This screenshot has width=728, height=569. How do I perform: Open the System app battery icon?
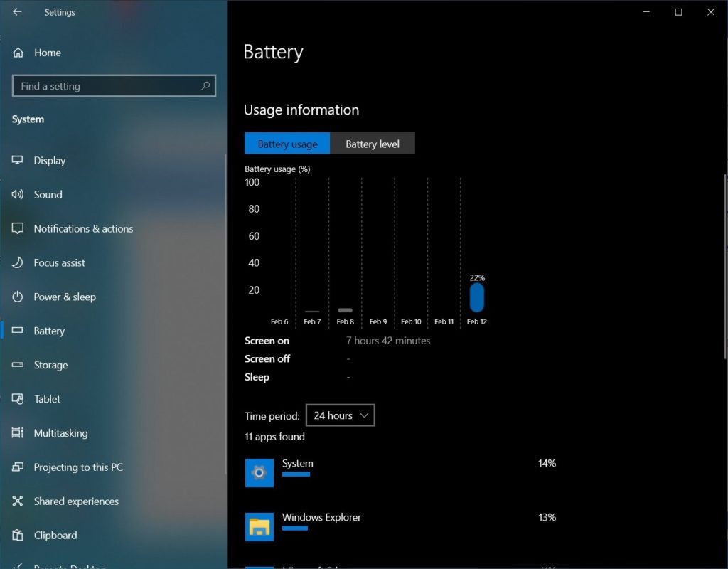coord(259,472)
